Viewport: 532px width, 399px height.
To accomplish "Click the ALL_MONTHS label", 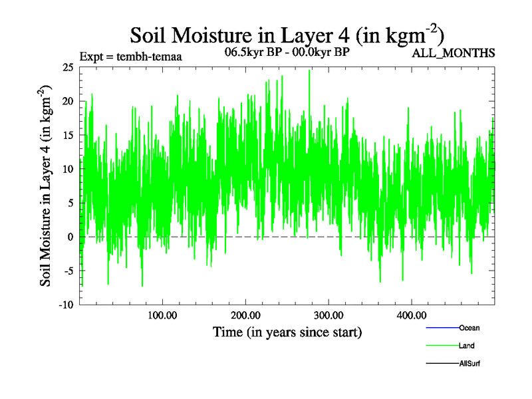I will tap(454, 53).
